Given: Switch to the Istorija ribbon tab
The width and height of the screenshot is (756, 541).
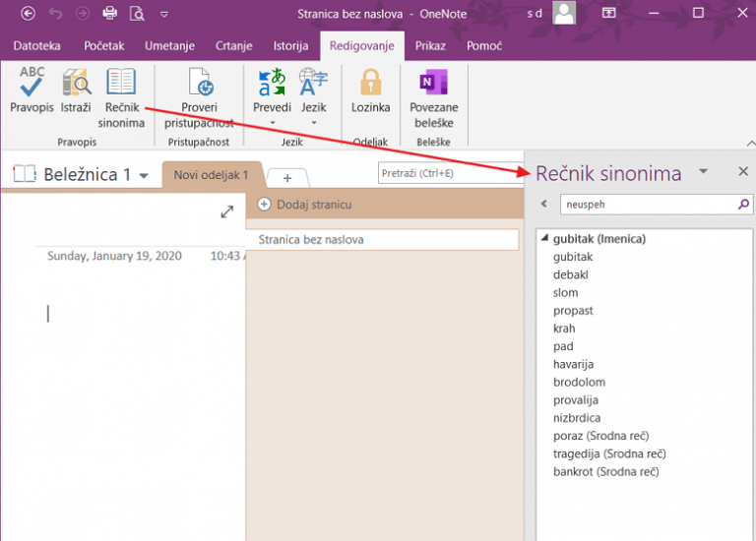Looking at the screenshot, I should [x=290, y=46].
